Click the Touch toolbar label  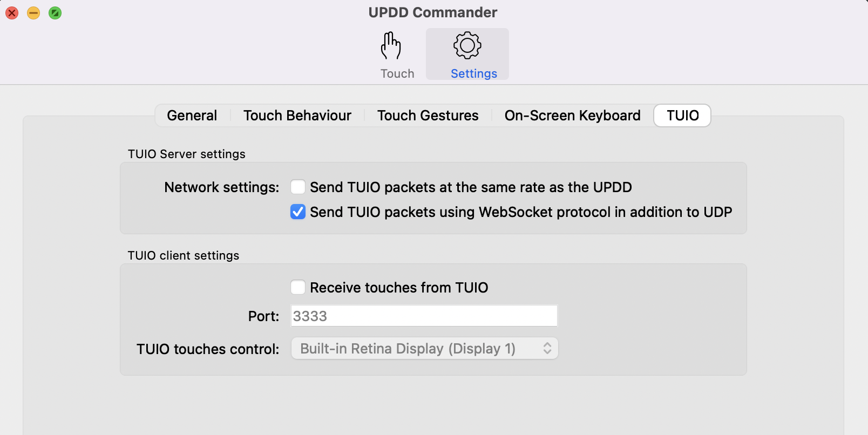click(397, 73)
